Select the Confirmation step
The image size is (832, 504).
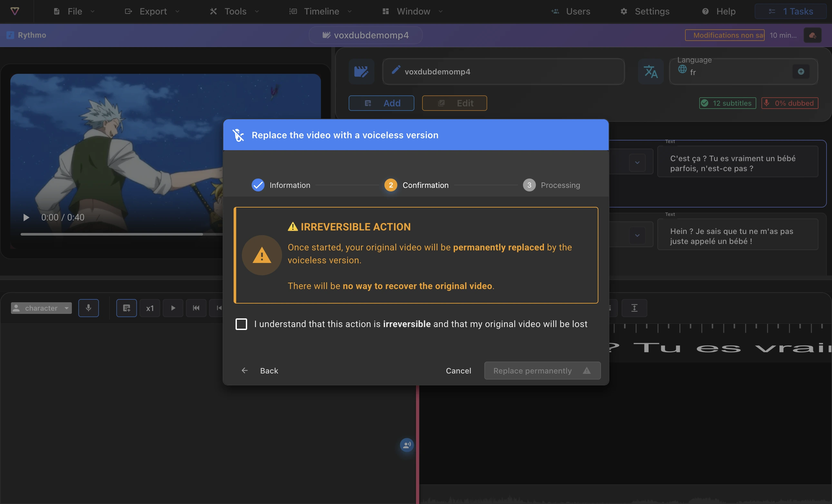click(x=416, y=185)
